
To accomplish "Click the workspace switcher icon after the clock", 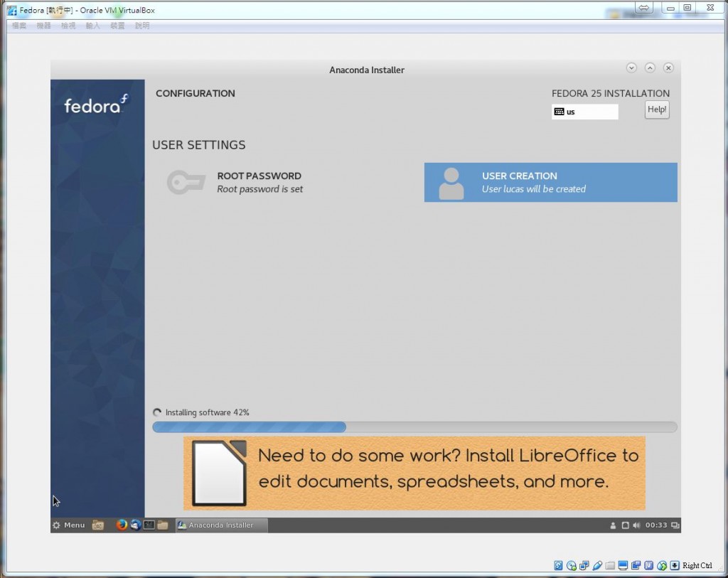I will 675,525.
